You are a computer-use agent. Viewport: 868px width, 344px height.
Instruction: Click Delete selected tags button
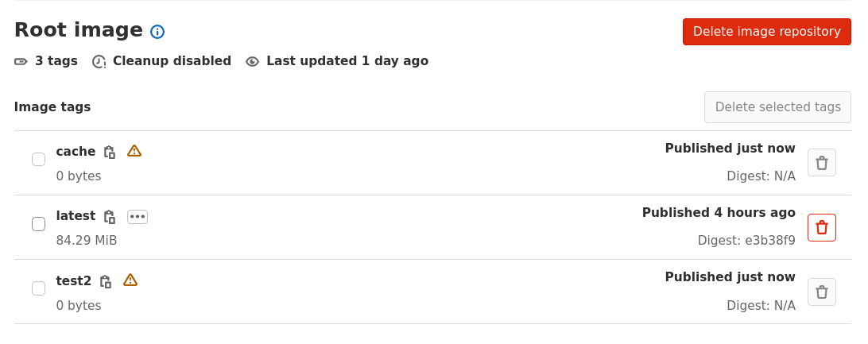point(777,107)
